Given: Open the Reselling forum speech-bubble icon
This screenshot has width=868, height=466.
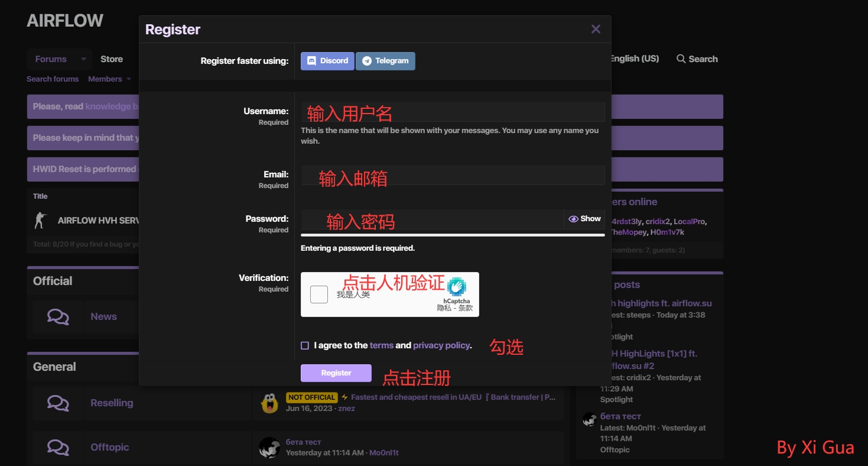Looking at the screenshot, I should (58, 403).
